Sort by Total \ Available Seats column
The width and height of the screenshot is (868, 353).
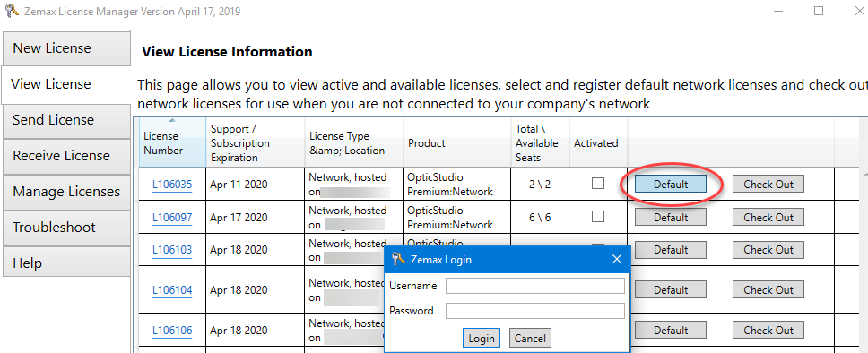coord(540,142)
